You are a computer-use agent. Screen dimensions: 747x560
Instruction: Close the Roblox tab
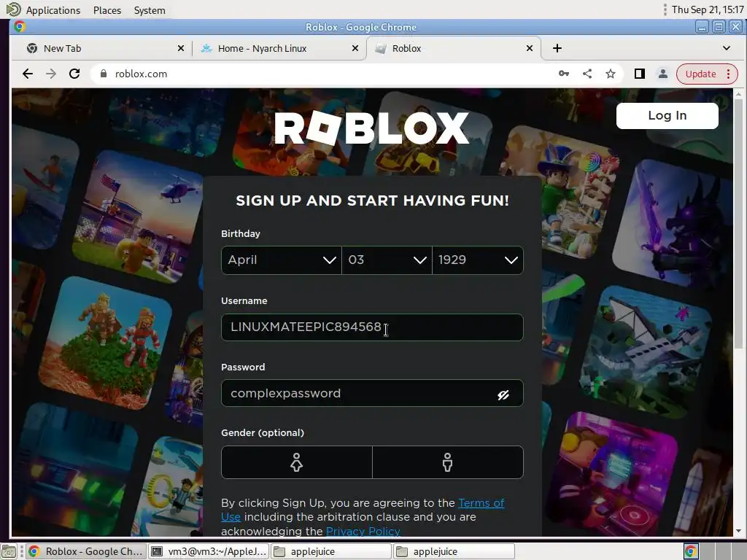pyautogui.click(x=530, y=48)
